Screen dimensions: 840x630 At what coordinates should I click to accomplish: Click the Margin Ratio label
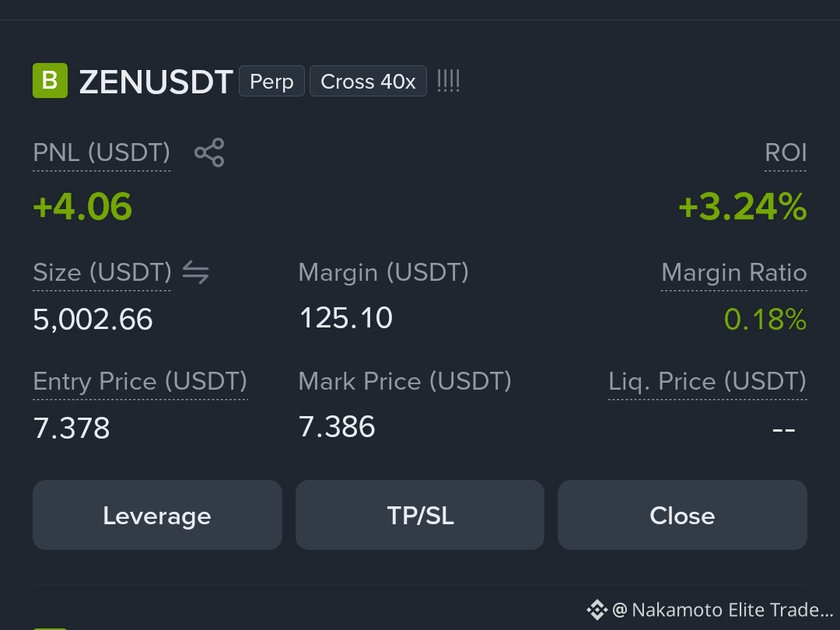(x=734, y=272)
